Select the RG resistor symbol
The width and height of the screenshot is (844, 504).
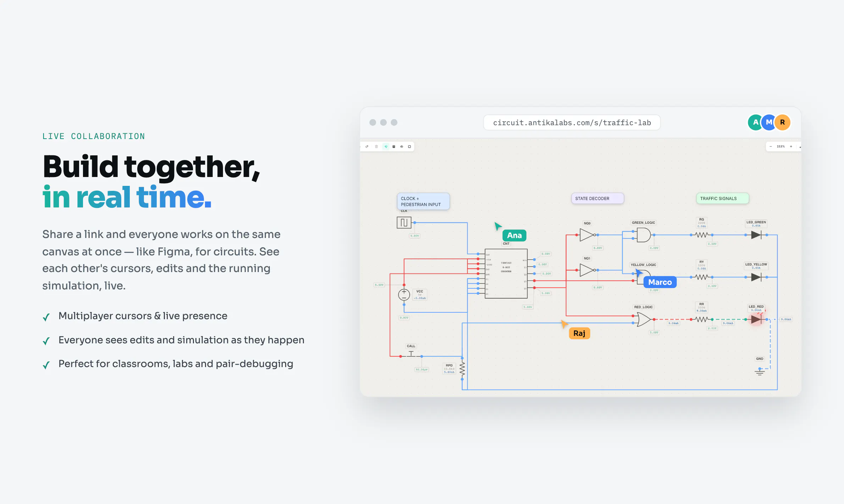pos(701,235)
